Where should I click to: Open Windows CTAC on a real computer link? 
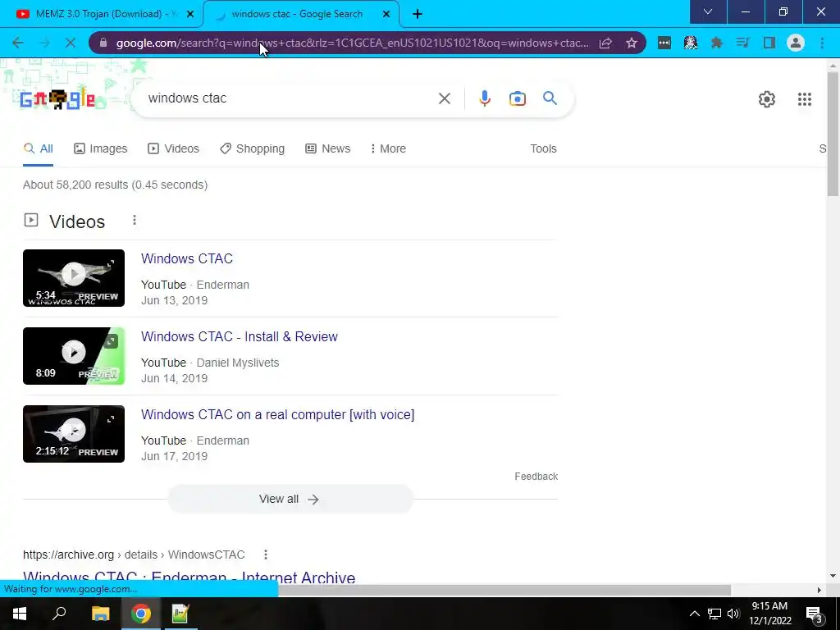point(277,414)
